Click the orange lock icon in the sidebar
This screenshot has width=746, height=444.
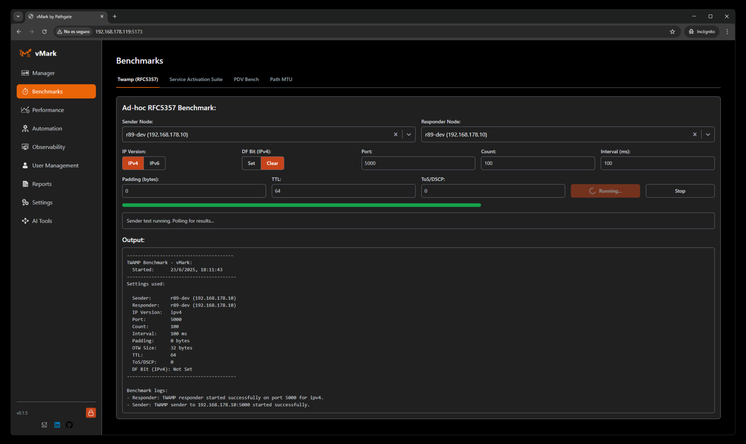click(90, 413)
